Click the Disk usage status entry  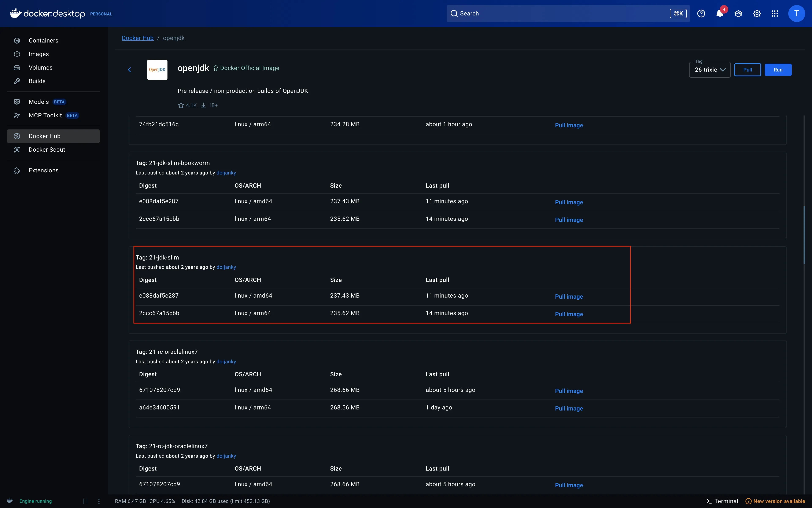[x=226, y=501]
